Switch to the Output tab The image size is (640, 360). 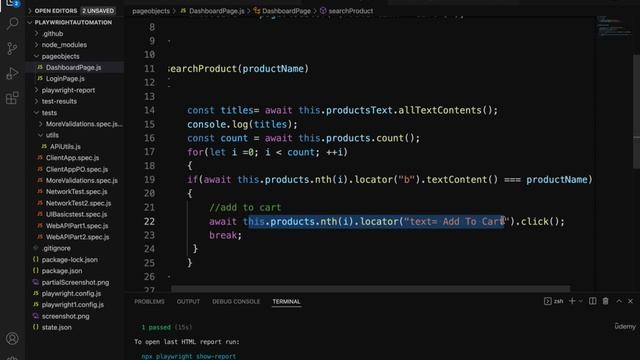click(x=188, y=302)
